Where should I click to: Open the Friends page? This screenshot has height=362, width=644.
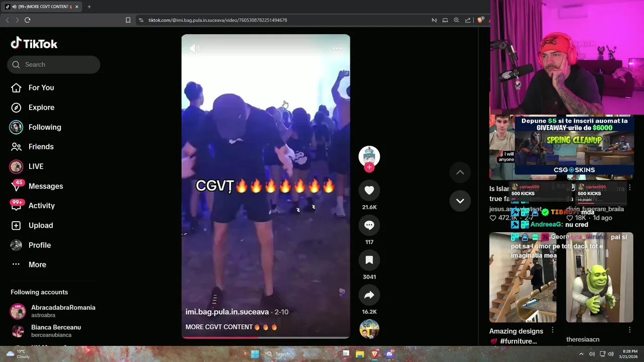(32, 147)
